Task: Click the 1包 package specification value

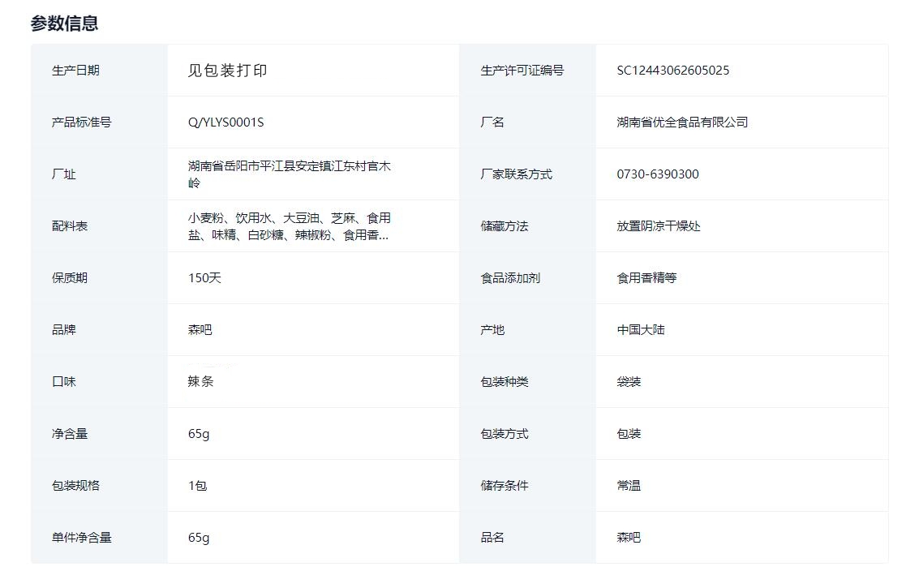Action: [x=197, y=486]
